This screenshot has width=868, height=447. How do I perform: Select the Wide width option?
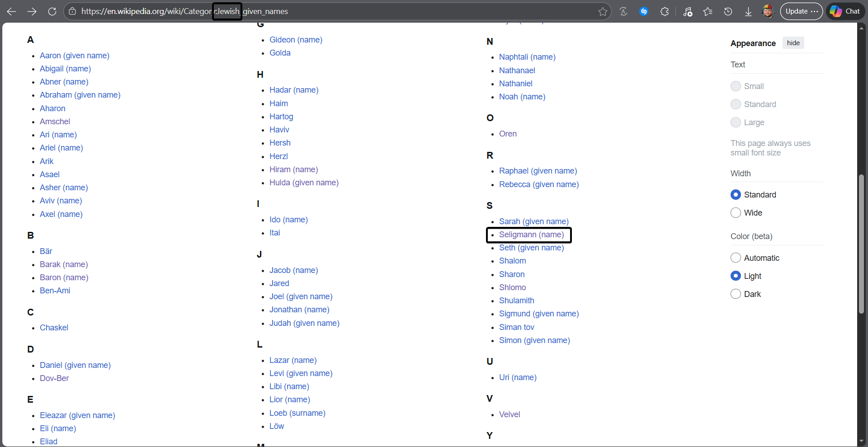(x=736, y=213)
